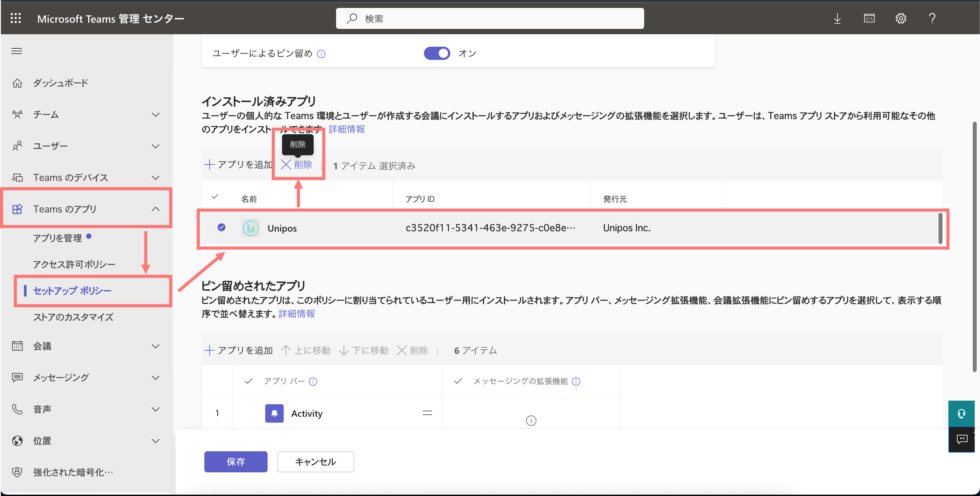Viewport: 980px width, 496px height.
Task: Collapse the sidebar hamburger menu
Action: 16,51
